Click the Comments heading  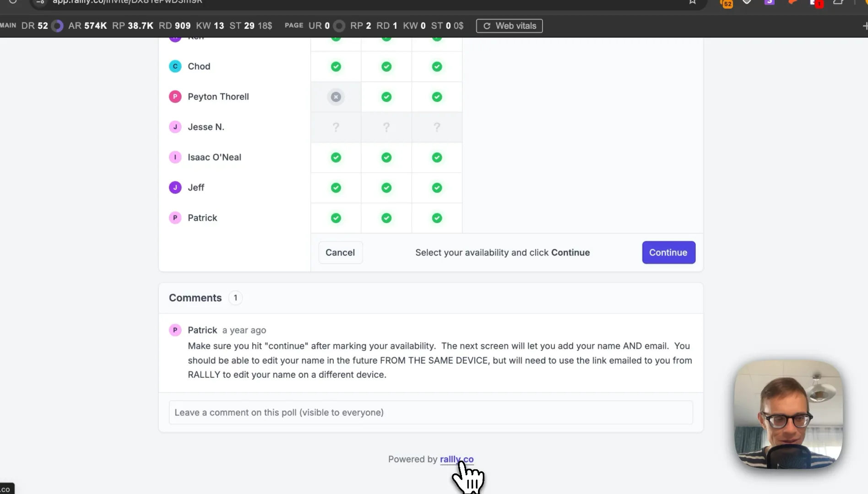(195, 298)
